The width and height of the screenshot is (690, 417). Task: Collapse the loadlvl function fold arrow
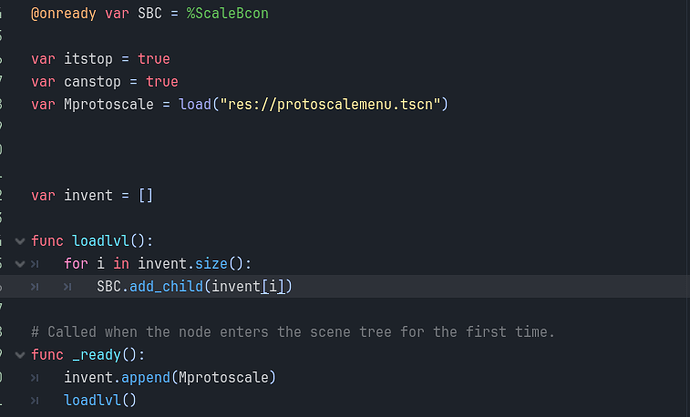tap(20, 241)
